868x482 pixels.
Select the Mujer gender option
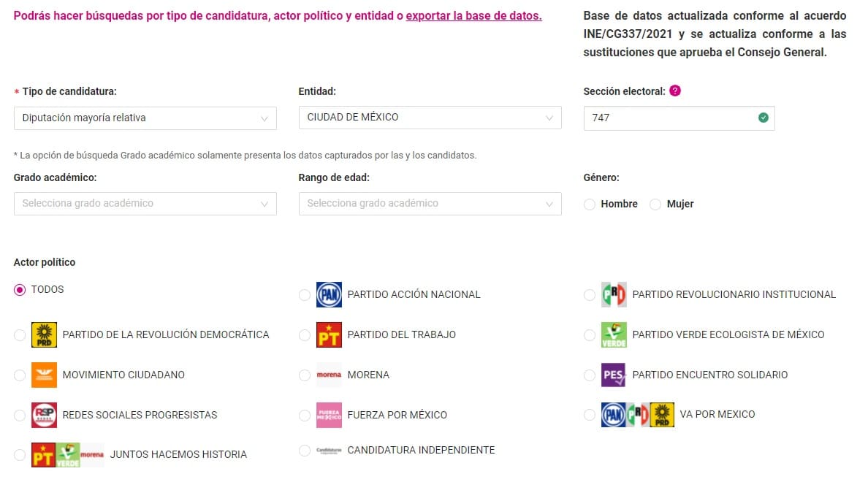point(655,204)
